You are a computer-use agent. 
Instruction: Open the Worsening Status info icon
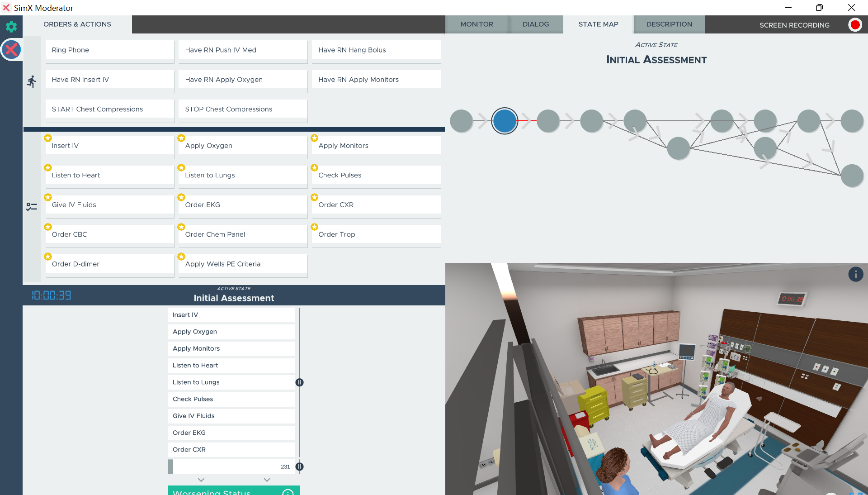(288, 492)
